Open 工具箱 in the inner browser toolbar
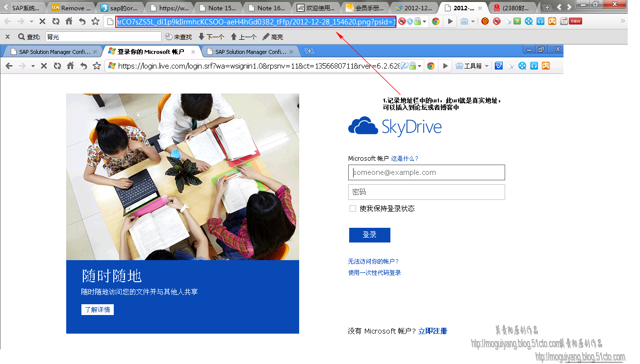Image resolution: width=640 pixels, height=364 pixels. coord(469,66)
